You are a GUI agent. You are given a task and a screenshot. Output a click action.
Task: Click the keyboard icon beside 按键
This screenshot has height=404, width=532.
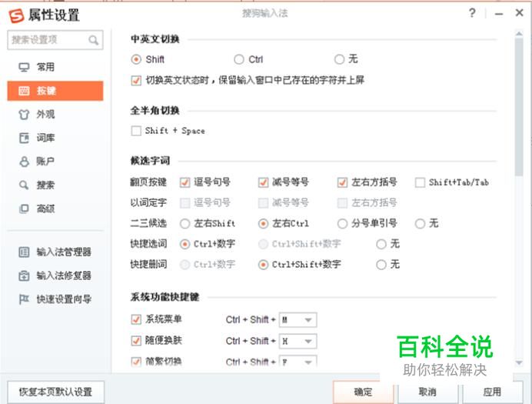24,91
